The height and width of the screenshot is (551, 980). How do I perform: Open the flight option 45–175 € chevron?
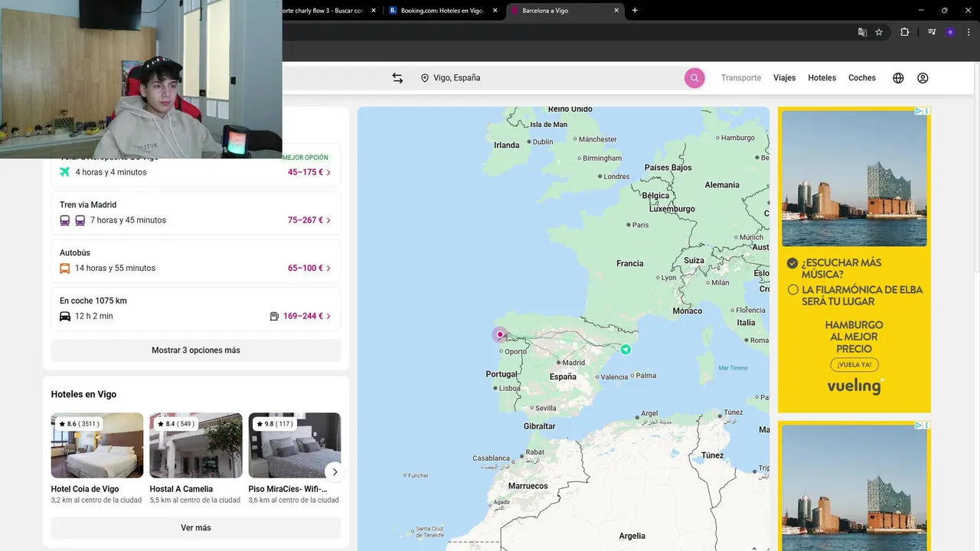(328, 172)
